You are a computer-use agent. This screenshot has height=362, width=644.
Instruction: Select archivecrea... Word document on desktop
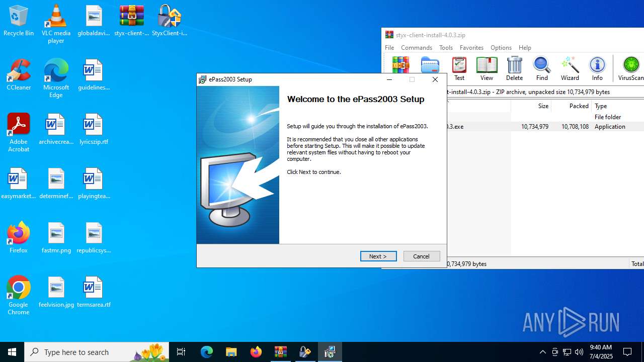(x=56, y=130)
